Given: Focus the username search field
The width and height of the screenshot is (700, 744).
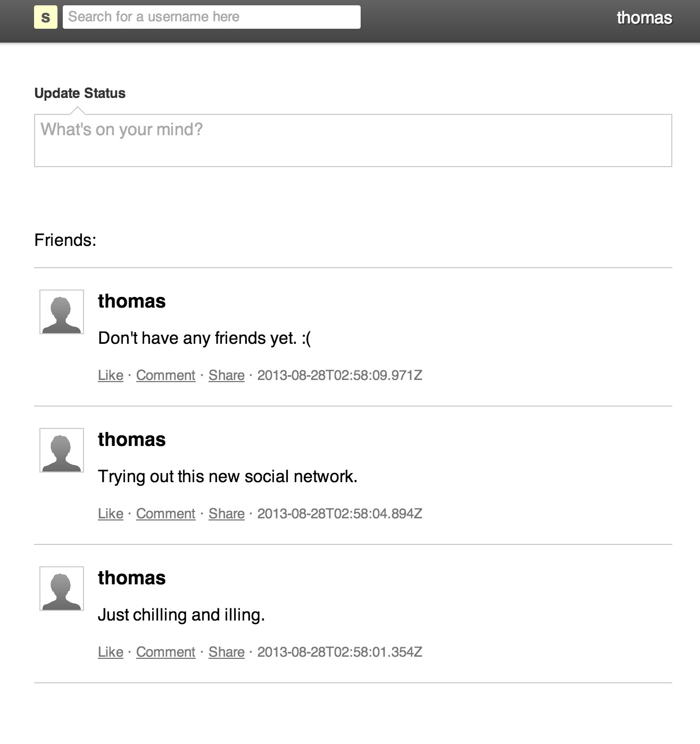Looking at the screenshot, I should pyautogui.click(x=212, y=17).
